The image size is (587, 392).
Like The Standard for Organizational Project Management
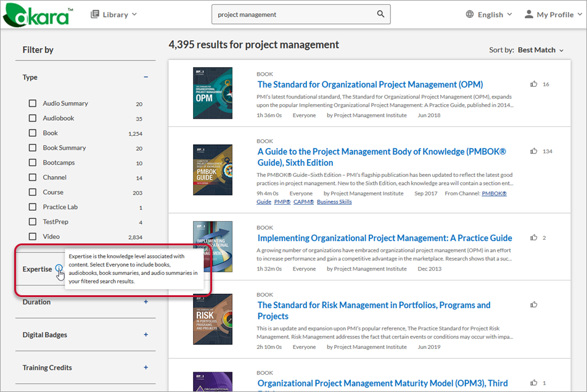pos(534,84)
